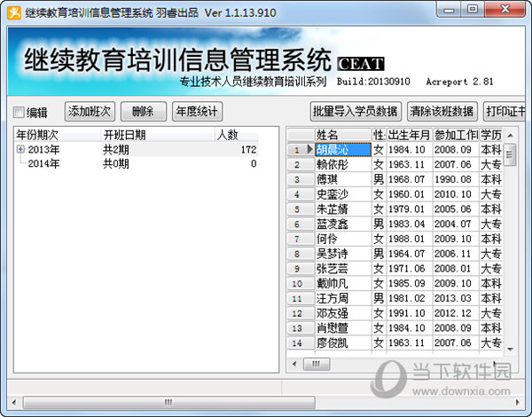
Task: Click the grid's horizontal scrollbar left arrow
Action: (x=293, y=364)
